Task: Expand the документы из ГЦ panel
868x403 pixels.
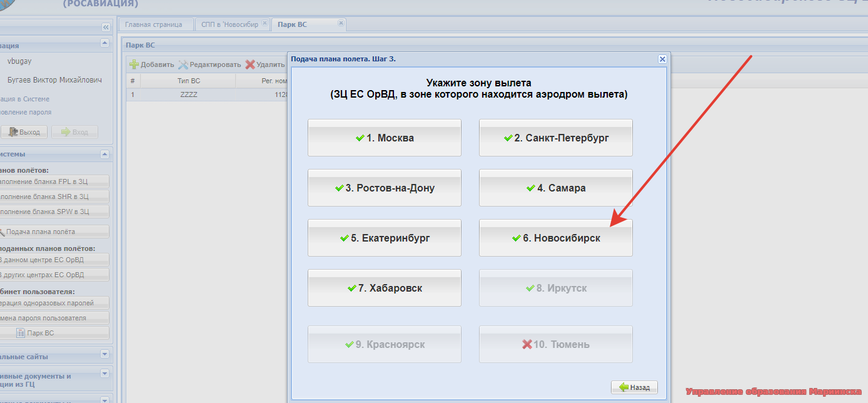Action: (x=104, y=374)
